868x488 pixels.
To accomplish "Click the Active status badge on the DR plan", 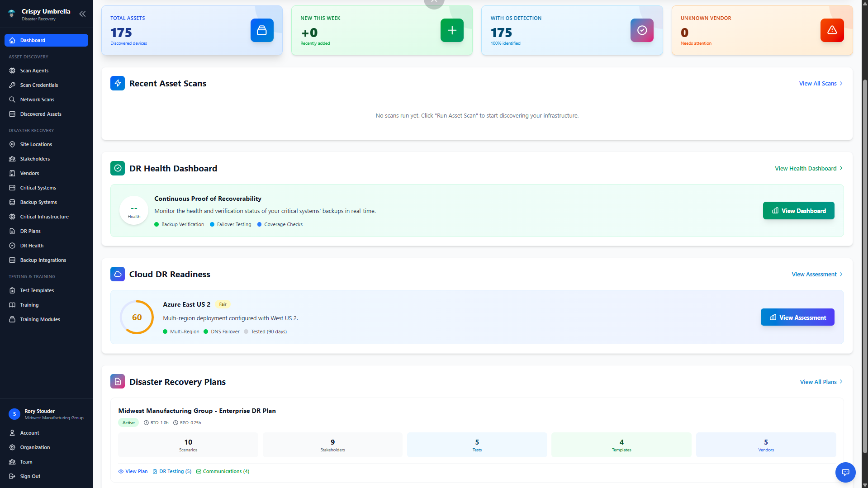I will click(128, 422).
